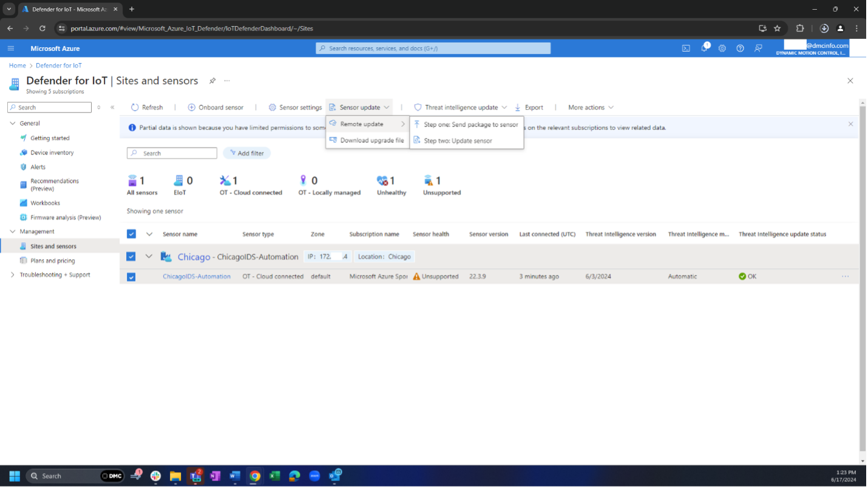Screen dimensions: 868x489
Task: Filter by Unsupported sensors tile
Action: (442, 186)
